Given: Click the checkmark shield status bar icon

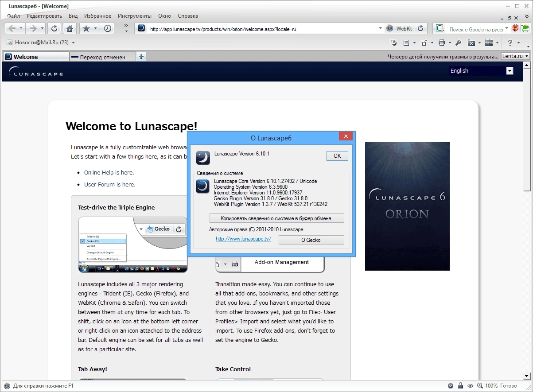Looking at the screenshot, I should pyautogui.click(x=451, y=386).
